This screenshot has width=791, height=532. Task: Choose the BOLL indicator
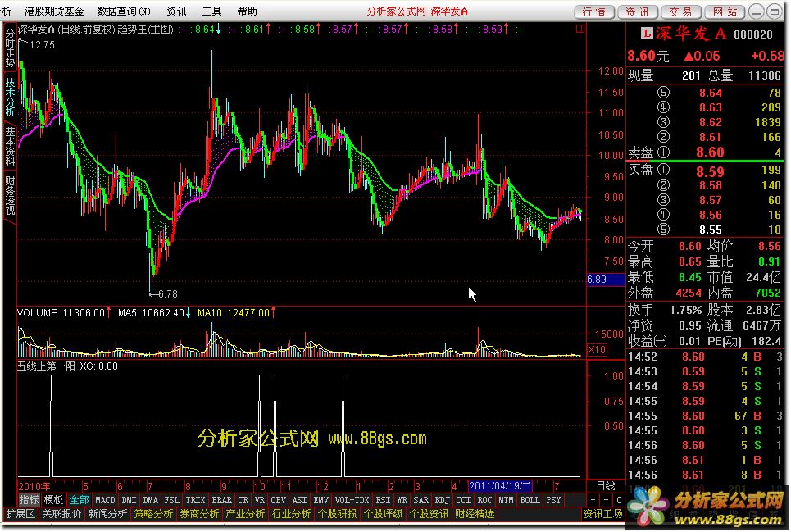(x=530, y=500)
